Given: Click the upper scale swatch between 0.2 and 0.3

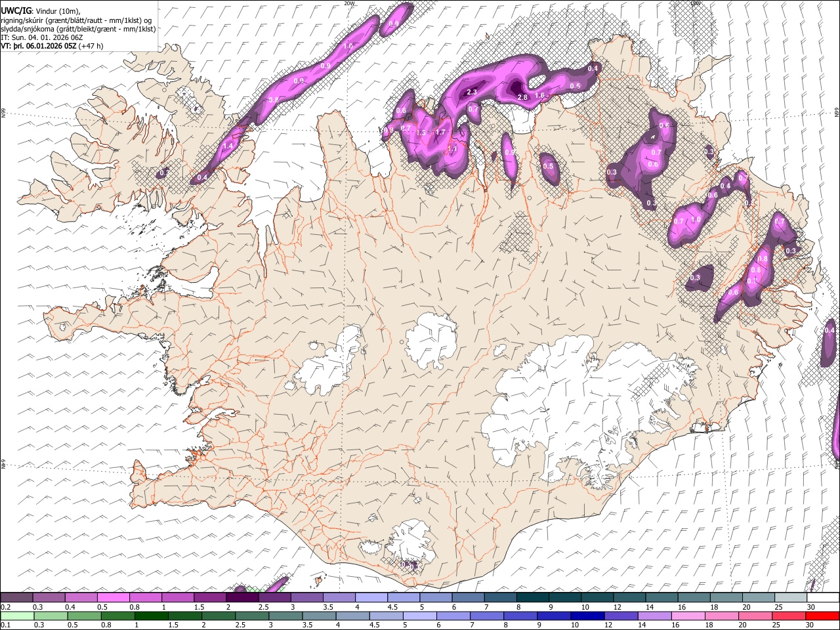Looking at the screenshot, I should pyautogui.click(x=17, y=598).
